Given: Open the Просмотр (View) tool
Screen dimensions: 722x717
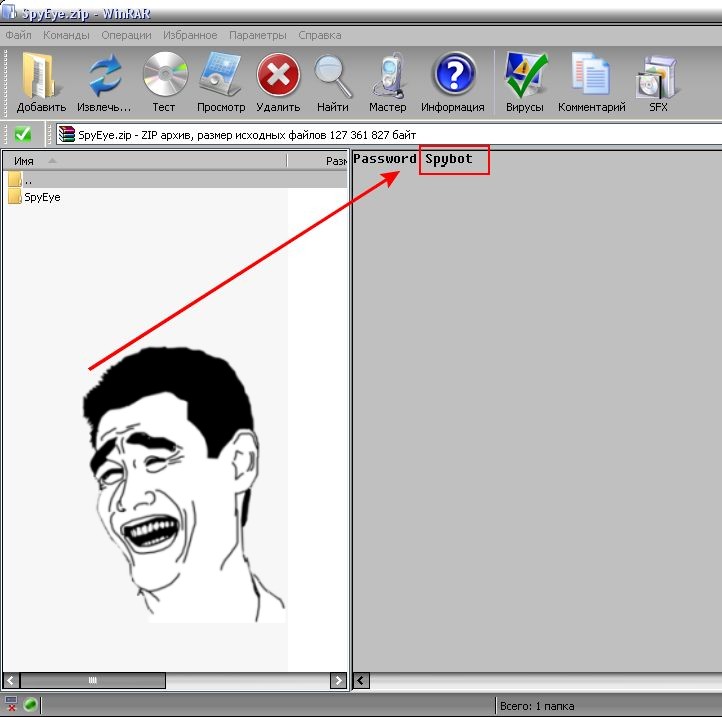Looking at the screenshot, I should point(221,74).
